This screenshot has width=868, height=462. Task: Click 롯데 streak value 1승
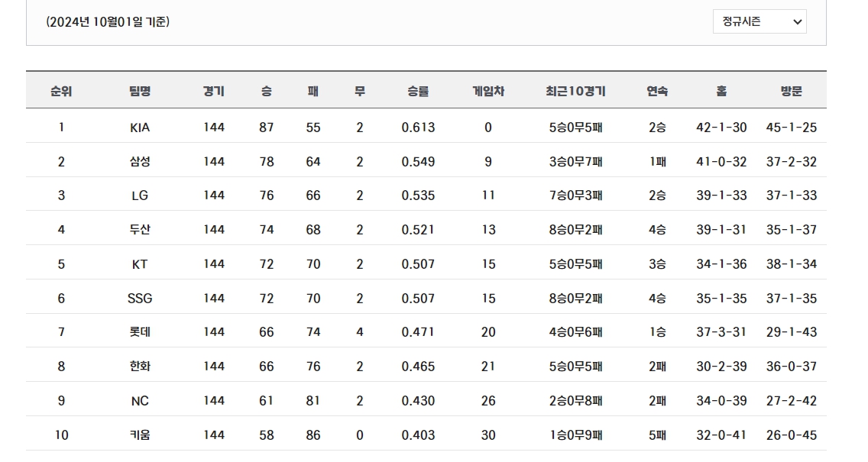[658, 332]
